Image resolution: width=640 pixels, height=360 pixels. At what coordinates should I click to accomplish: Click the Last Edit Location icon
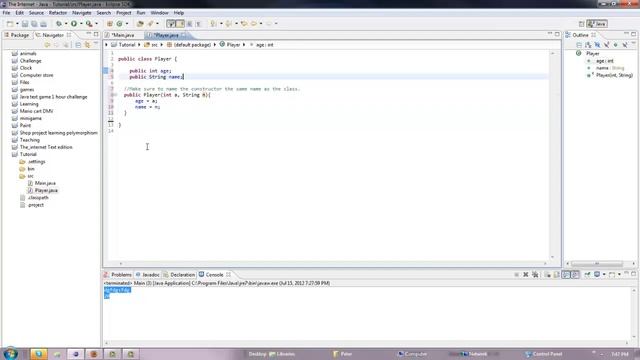coord(244,24)
